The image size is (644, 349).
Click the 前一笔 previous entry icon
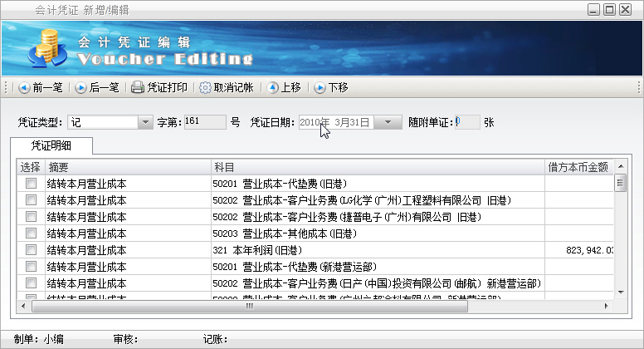(x=24, y=87)
